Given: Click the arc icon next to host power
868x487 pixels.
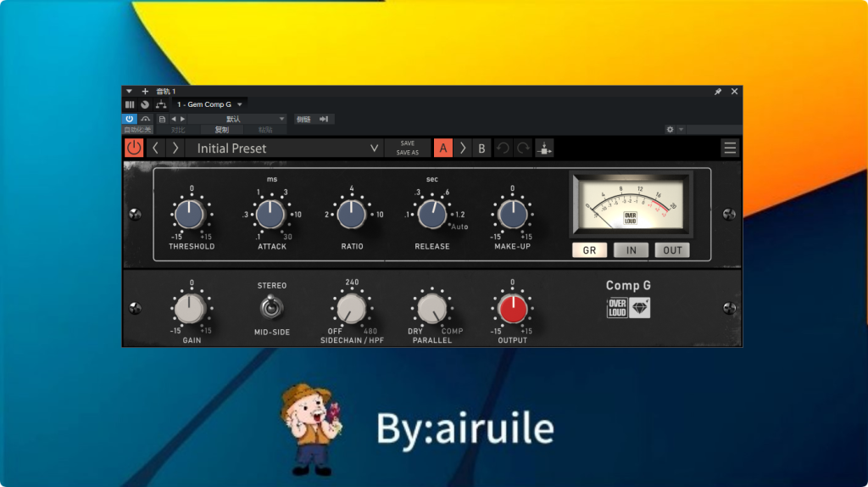Looking at the screenshot, I should pos(146,119).
